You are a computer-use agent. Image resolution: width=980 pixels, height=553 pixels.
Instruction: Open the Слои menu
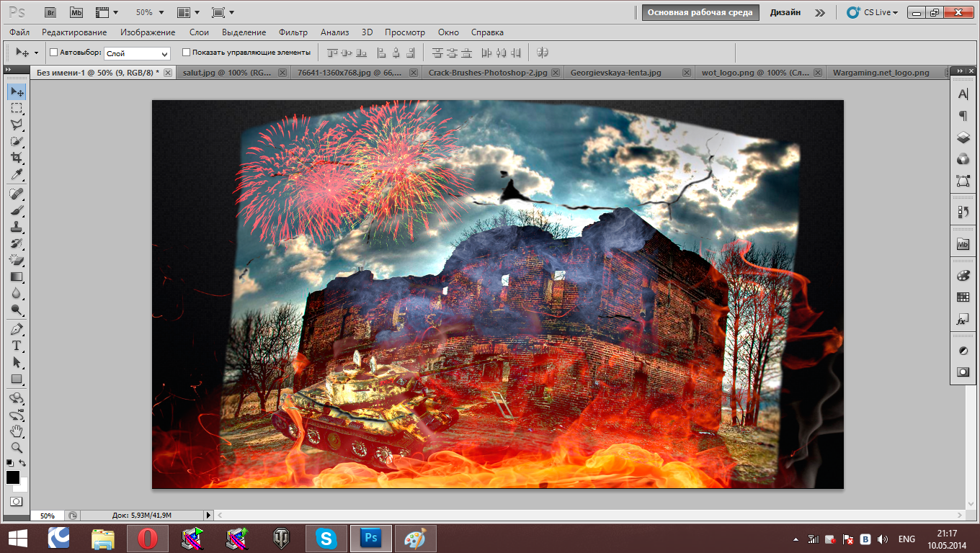click(x=199, y=32)
